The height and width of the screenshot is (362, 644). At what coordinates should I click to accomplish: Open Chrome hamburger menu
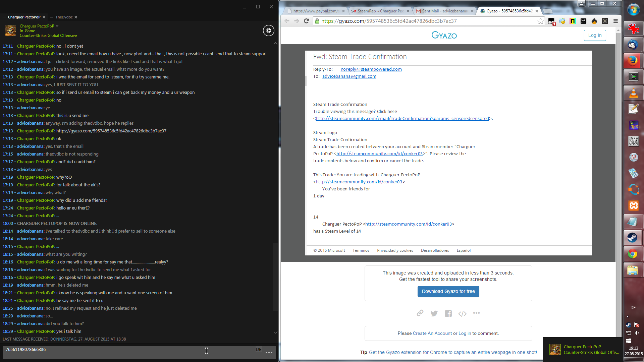point(615,21)
